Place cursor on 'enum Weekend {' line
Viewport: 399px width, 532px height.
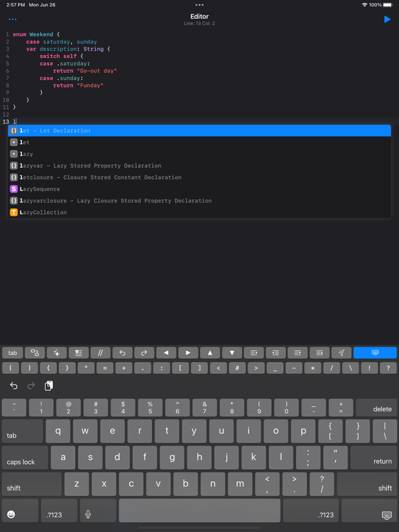coord(37,35)
